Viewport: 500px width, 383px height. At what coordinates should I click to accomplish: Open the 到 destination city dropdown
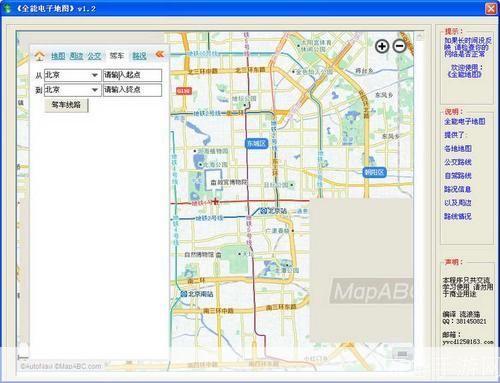pyautogui.click(x=95, y=90)
